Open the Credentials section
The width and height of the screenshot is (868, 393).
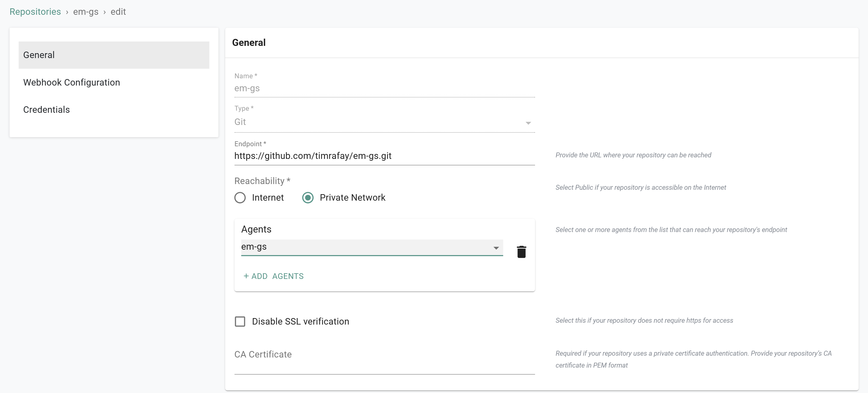[x=46, y=109]
